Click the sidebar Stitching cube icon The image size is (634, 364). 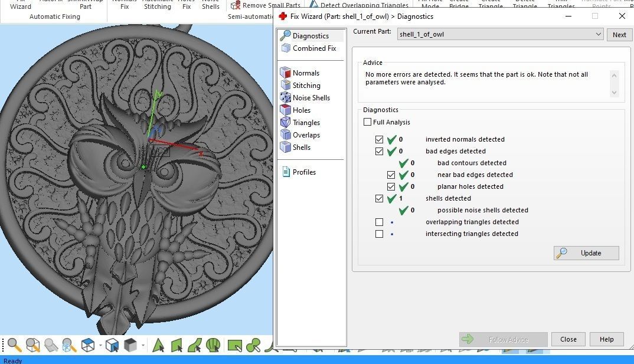point(286,85)
